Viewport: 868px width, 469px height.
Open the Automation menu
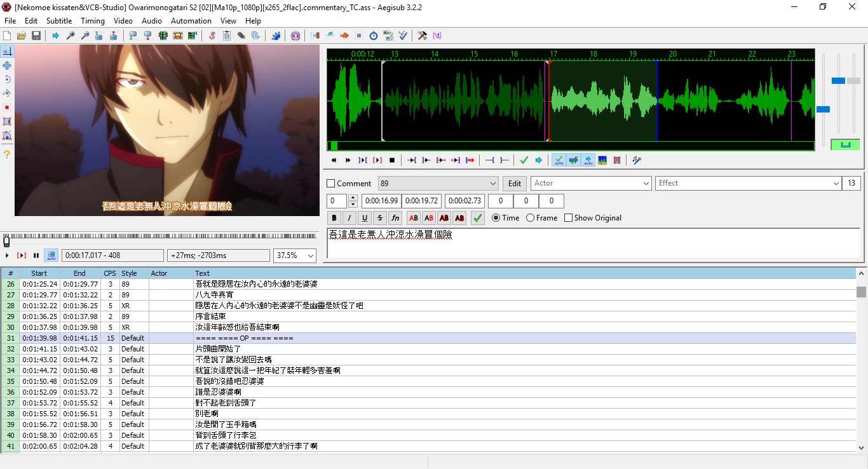tap(191, 21)
